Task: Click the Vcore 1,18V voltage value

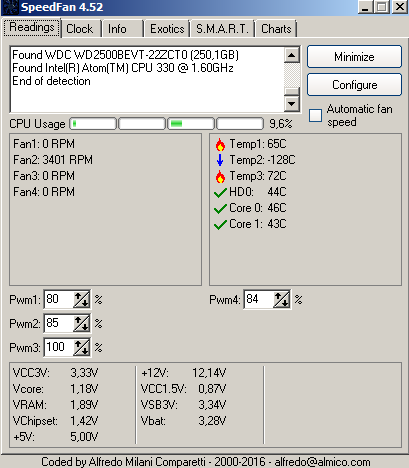Action: 84,389
